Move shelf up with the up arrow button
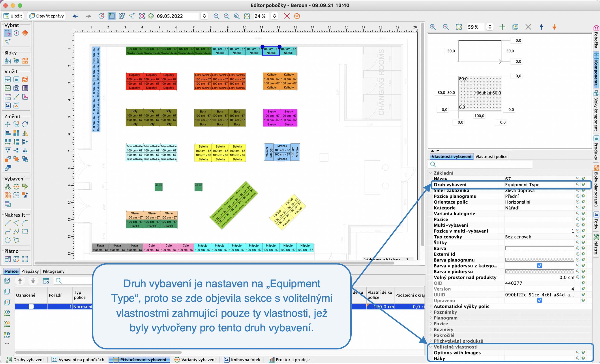The width and height of the screenshot is (600, 364). click(x=20, y=281)
